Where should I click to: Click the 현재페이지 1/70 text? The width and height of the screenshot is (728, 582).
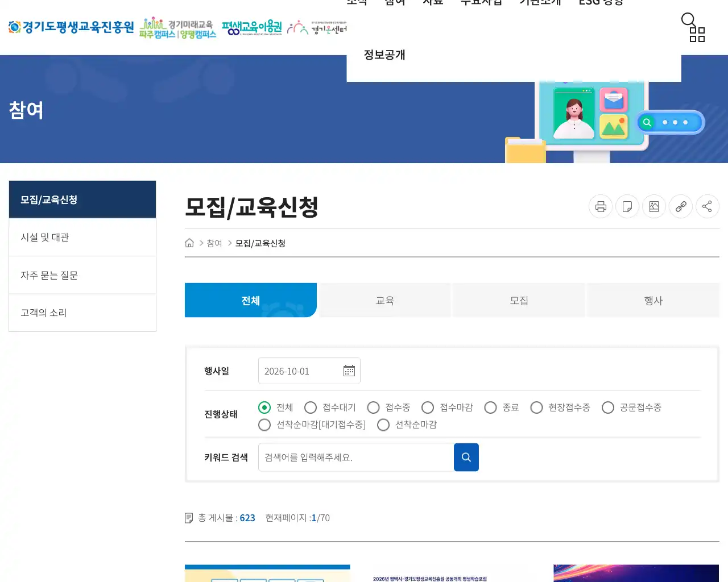point(297,518)
